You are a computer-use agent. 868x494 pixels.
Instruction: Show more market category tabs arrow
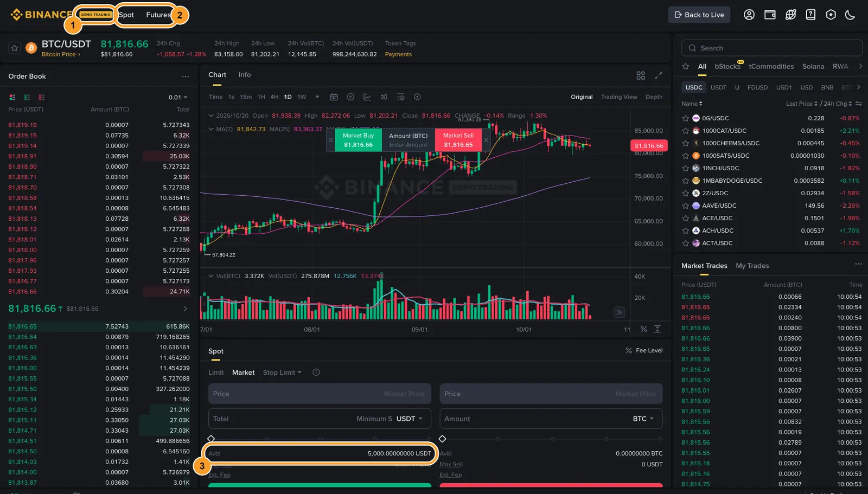tap(860, 66)
